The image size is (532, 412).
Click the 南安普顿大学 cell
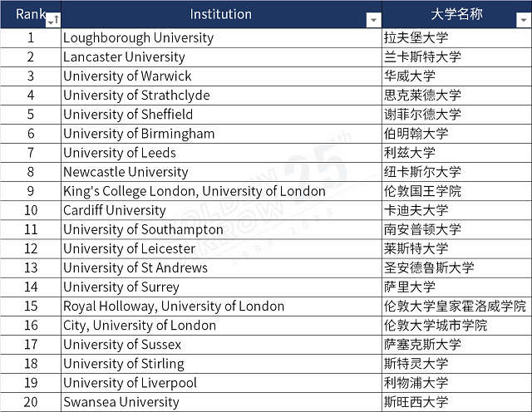pos(456,229)
